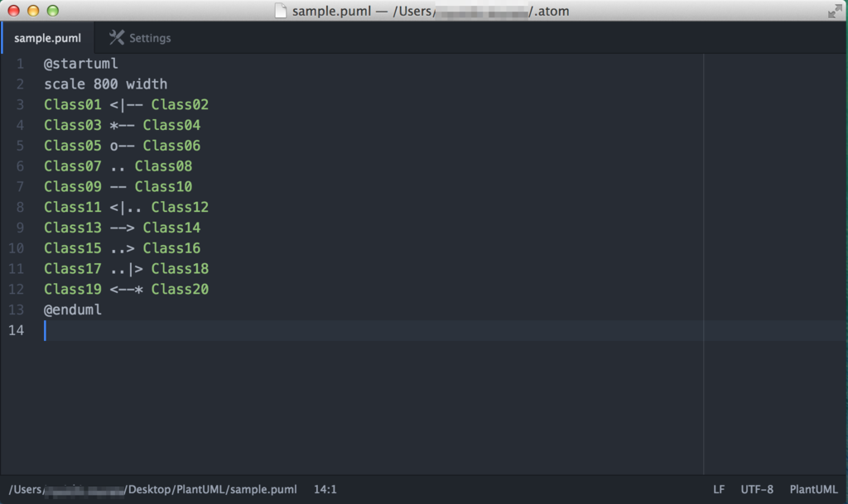This screenshot has height=504, width=848.
Task: Place cursor on the @enduml line
Action: [x=73, y=310]
